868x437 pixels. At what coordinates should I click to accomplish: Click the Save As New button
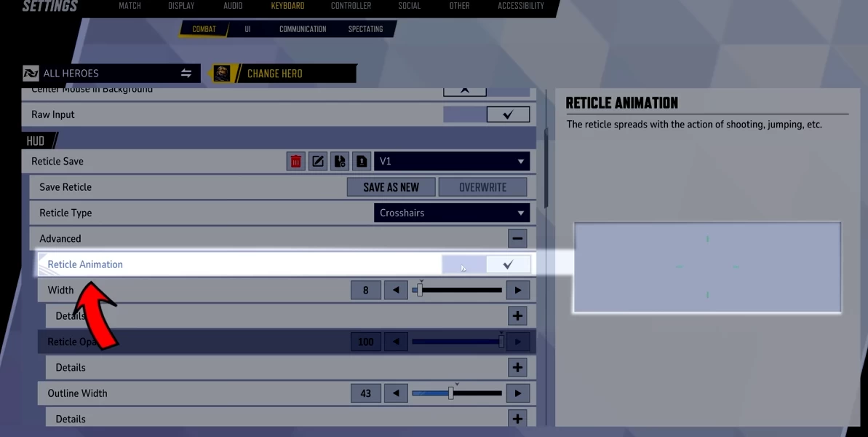tap(391, 187)
